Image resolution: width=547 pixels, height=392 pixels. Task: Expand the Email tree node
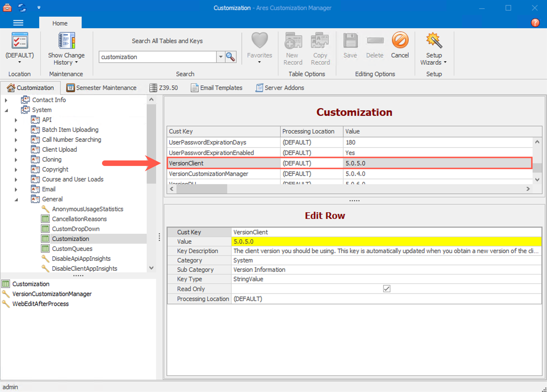(16, 189)
